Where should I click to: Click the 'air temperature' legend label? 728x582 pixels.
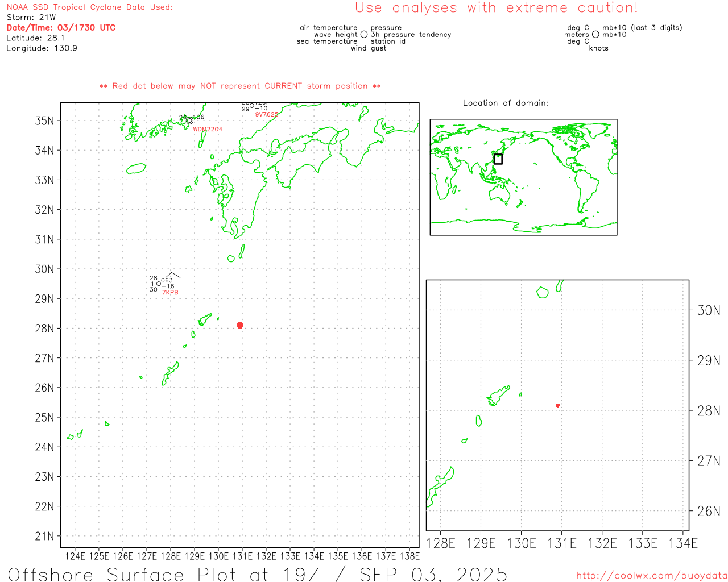[x=329, y=28]
